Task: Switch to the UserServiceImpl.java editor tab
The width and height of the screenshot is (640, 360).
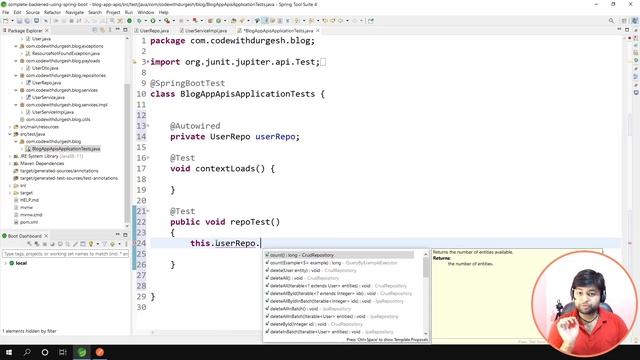Action: [x=206, y=31]
